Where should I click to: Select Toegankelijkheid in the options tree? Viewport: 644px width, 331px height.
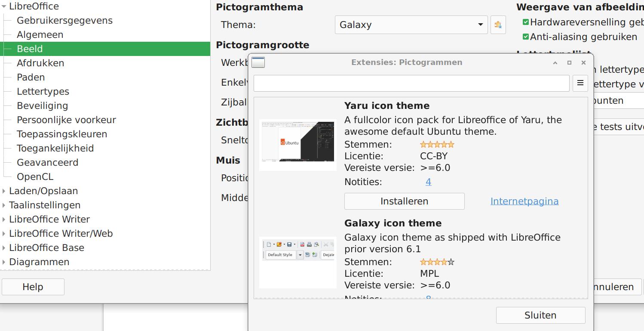(55, 148)
